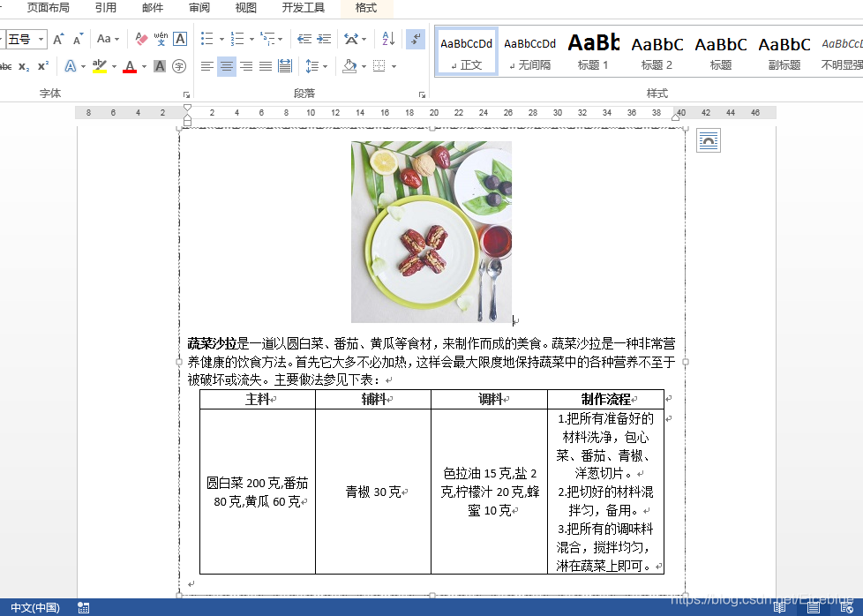This screenshot has width=863, height=616.
Task: Open the numbering dropdown arrow
Action: point(251,39)
